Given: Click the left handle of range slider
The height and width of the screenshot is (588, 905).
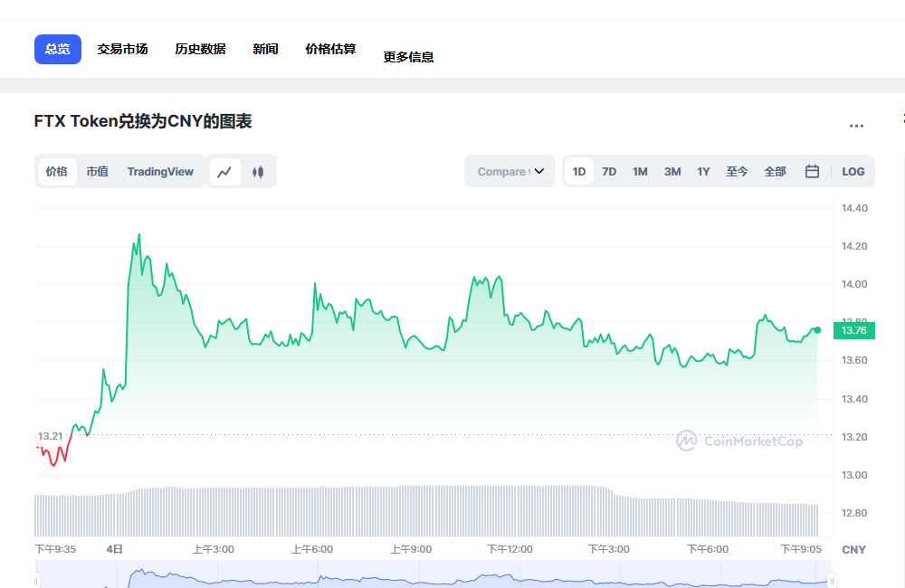Looking at the screenshot, I should coord(36,579).
